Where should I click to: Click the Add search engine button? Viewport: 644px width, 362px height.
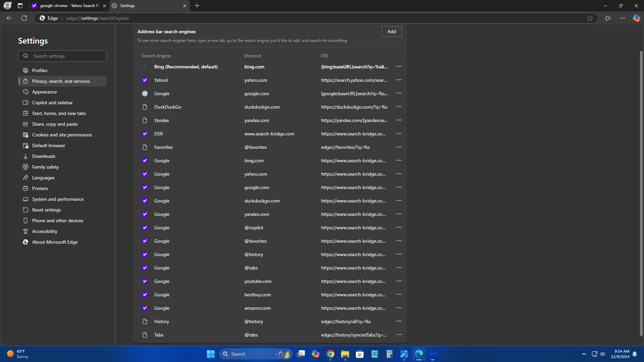click(x=391, y=32)
